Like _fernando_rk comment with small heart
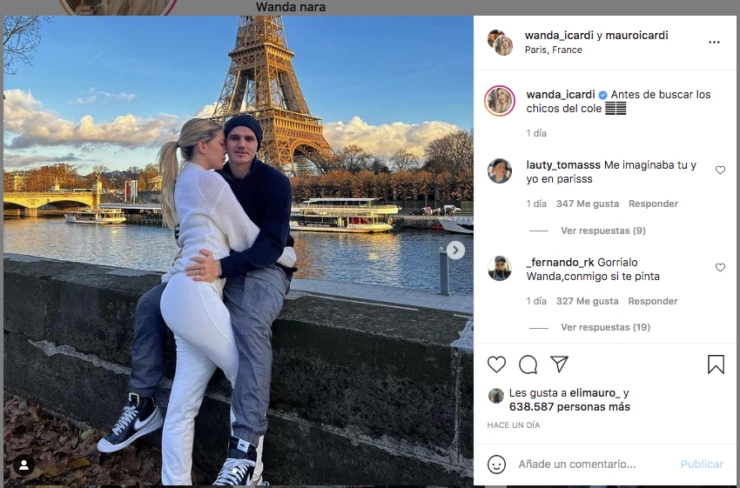The width and height of the screenshot is (740, 488). [x=720, y=268]
